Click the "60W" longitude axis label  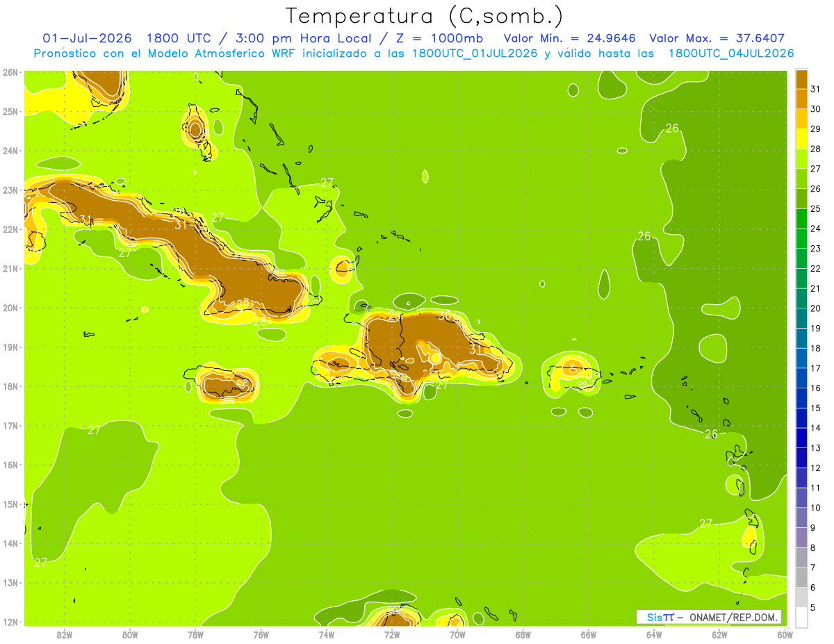point(785,634)
